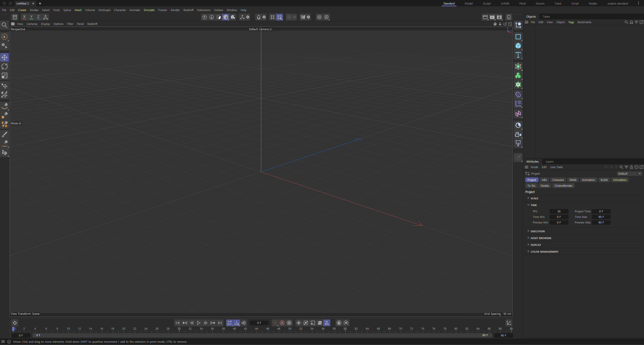Open the MoGraph menu

[x=104, y=10]
